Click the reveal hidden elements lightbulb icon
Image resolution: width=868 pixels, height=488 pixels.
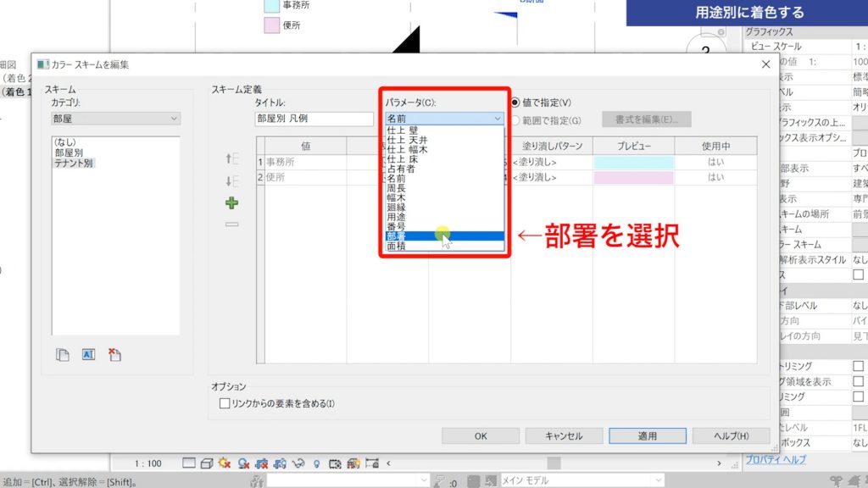pos(316,463)
